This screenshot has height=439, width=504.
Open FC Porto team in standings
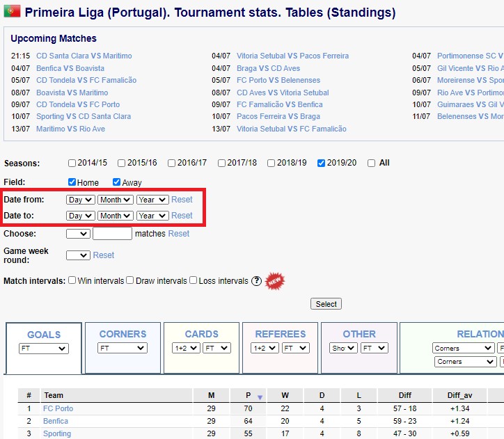pyautogui.click(x=58, y=408)
